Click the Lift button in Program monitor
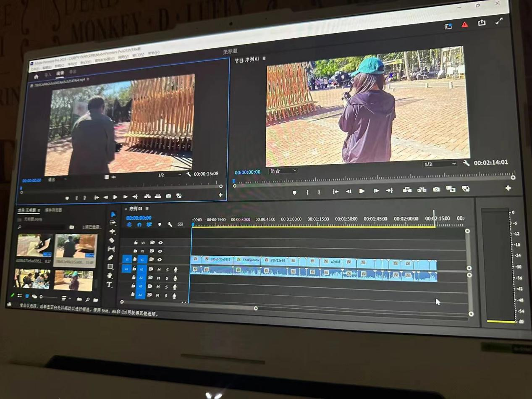The width and height of the screenshot is (532, 399). click(x=407, y=190)
